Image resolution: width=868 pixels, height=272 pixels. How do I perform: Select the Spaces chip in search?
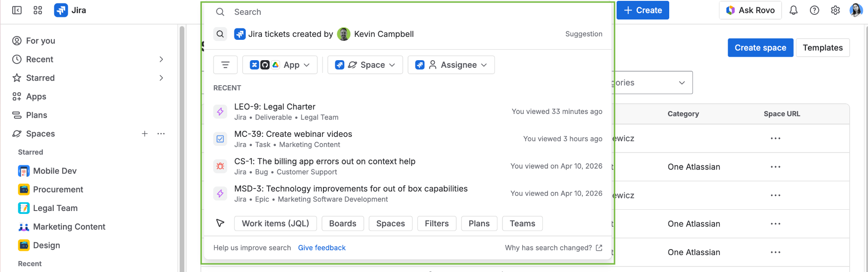pos(390,223)
